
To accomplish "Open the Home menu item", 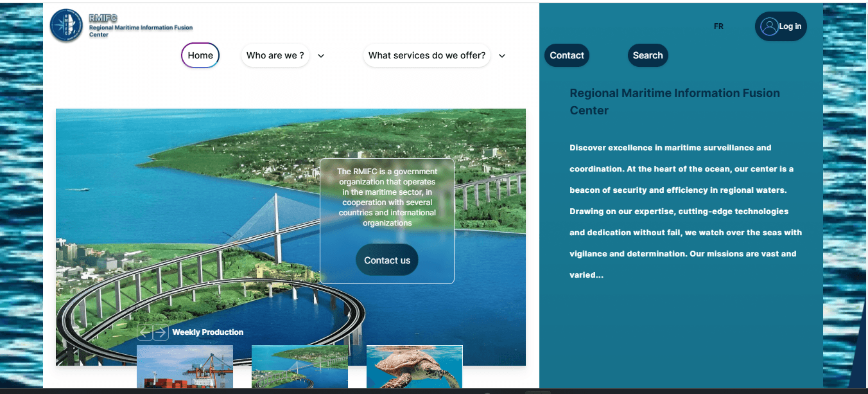I will pos(200,55).
